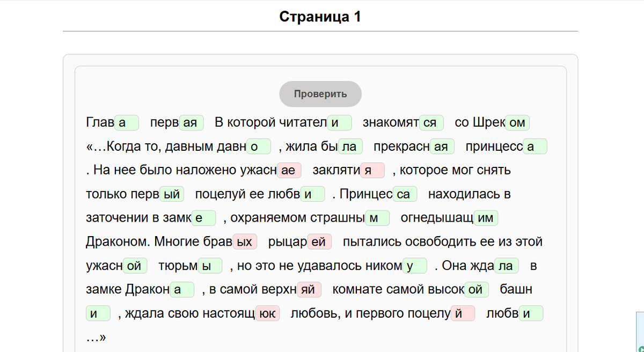Focus the 'и' field before ', ждала свою'

pos(98,313)
